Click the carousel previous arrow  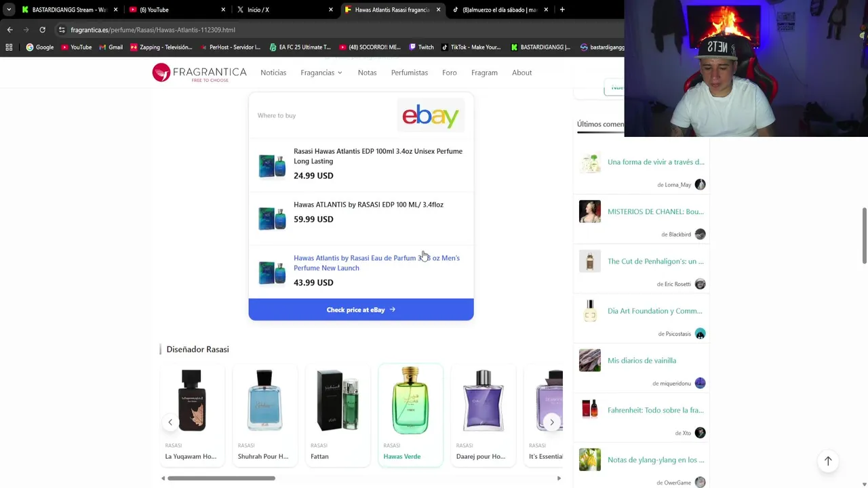tap(170, 422)
